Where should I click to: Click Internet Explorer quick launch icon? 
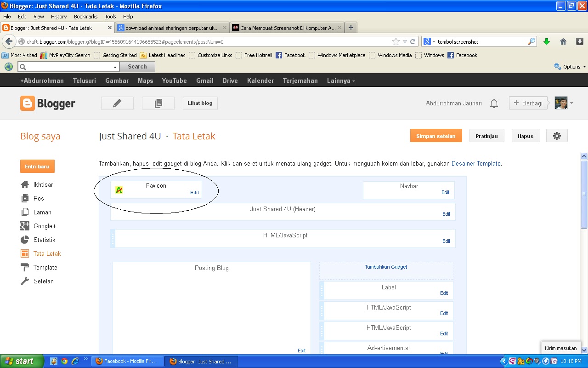pos(75,361)
